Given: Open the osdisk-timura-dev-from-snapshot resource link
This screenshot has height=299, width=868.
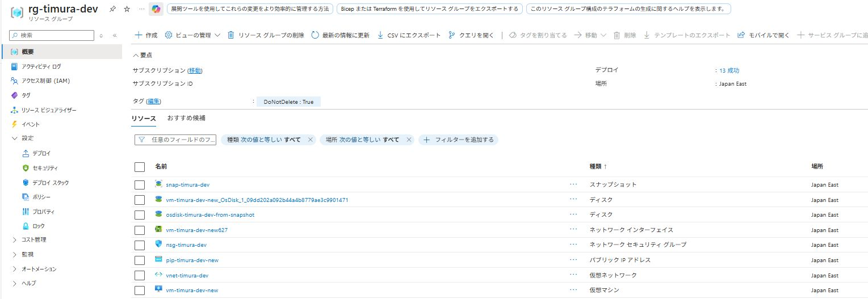Looking at the screenshot, I should pyautogui.click(x=210, y=215).
